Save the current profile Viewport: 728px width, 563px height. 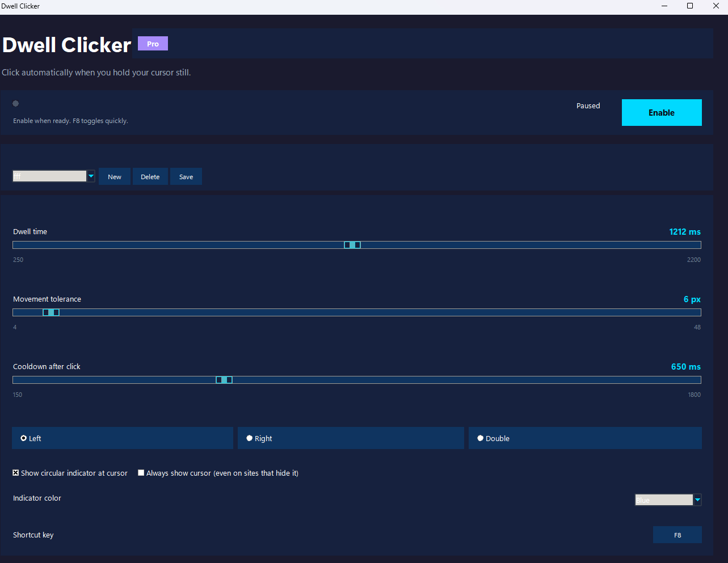[186, 177]
